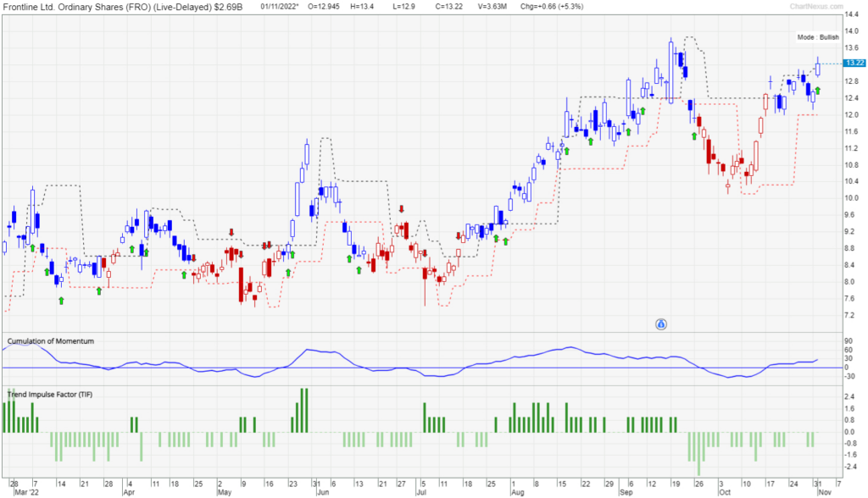
Task: Click the "13.6" price axis label
Action: pos(851,48)
